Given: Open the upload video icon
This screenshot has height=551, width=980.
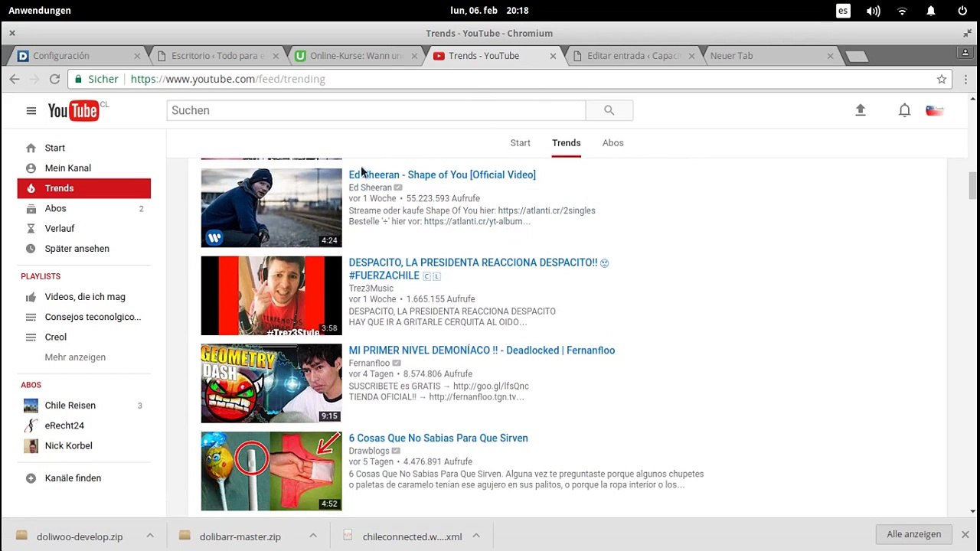Looking at the screenshot, I should [x=861, y=110].
